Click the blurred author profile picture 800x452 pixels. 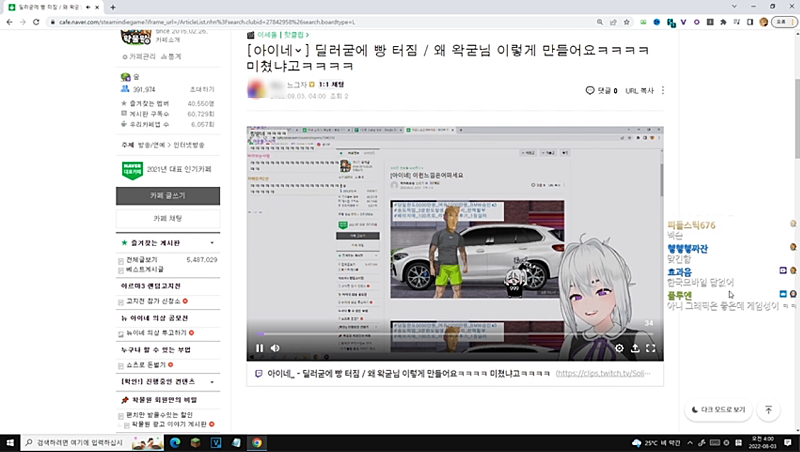click(x=257, y=89)
